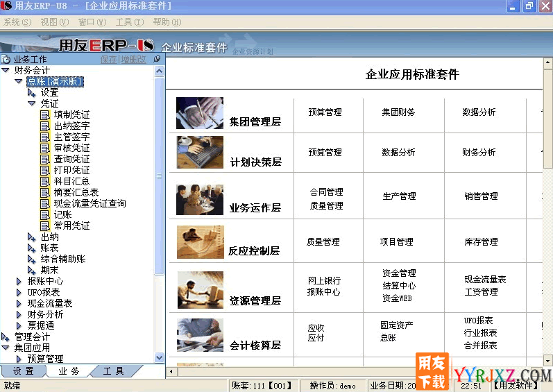Select the 查询凭证 document icon
553x392 pixels.
(x=45, y=160)
